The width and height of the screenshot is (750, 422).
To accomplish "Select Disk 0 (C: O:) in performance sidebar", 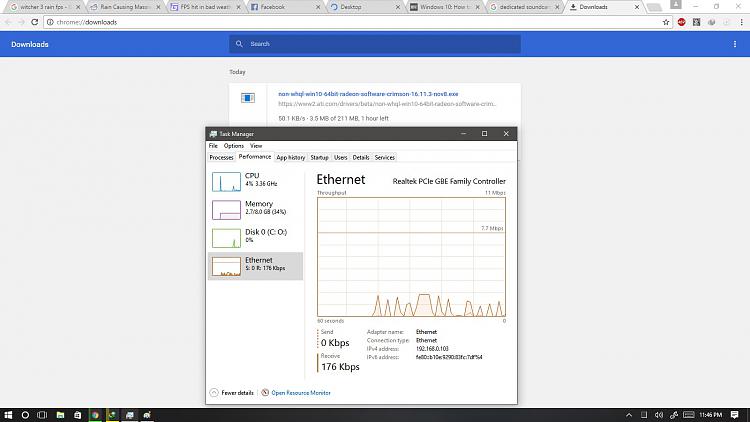I will tap(255, 237).
